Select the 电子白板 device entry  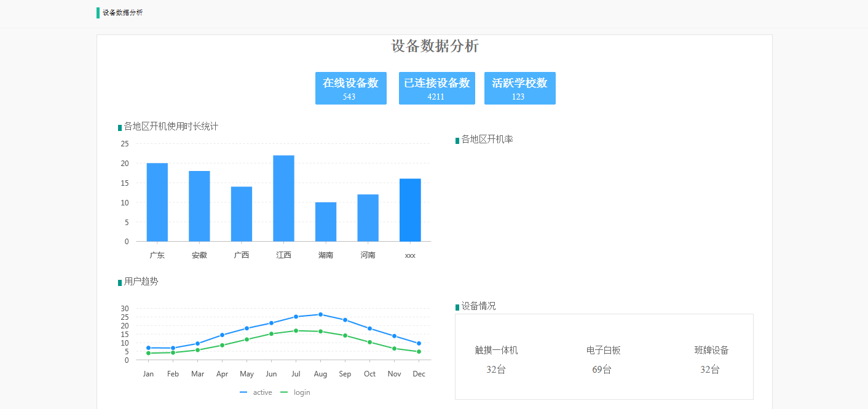603,359
